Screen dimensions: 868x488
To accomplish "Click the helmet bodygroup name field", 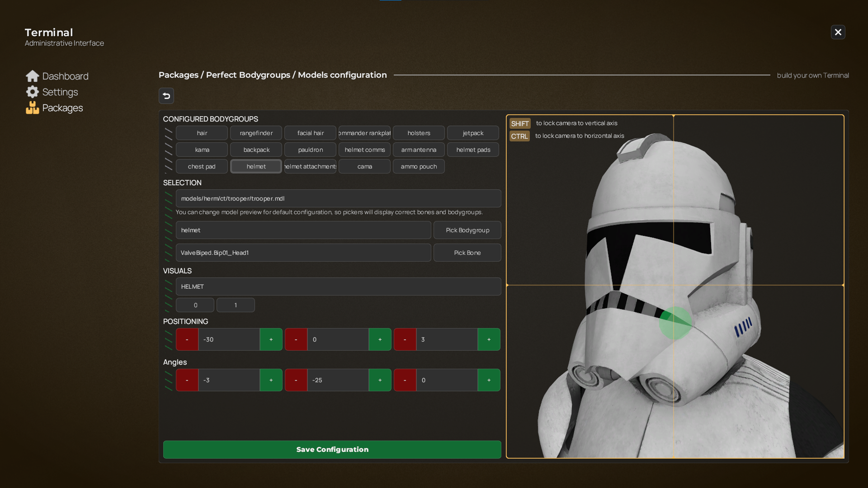I will pyautogui.click(x=303, y=230).
